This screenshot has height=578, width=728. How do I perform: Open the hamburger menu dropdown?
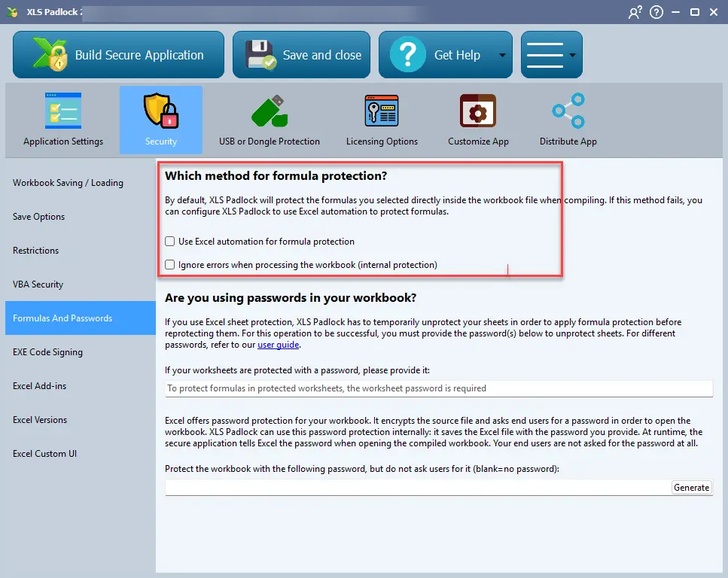(551, 55)
